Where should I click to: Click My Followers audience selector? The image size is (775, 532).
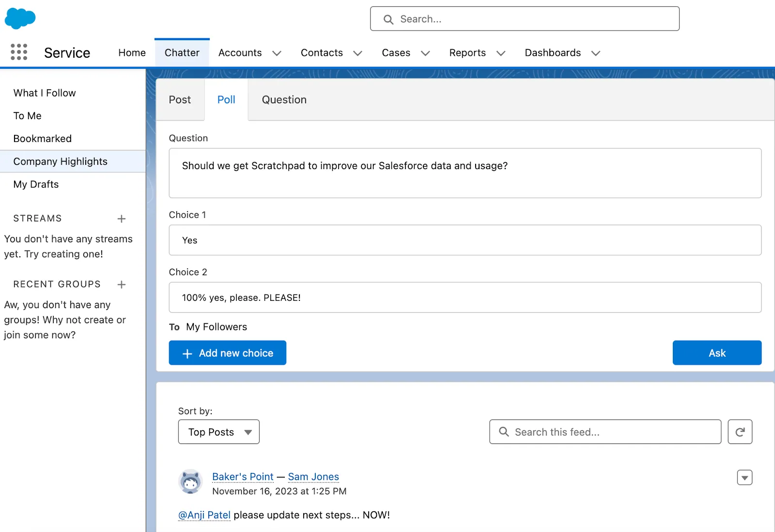(x=217, y=327)
